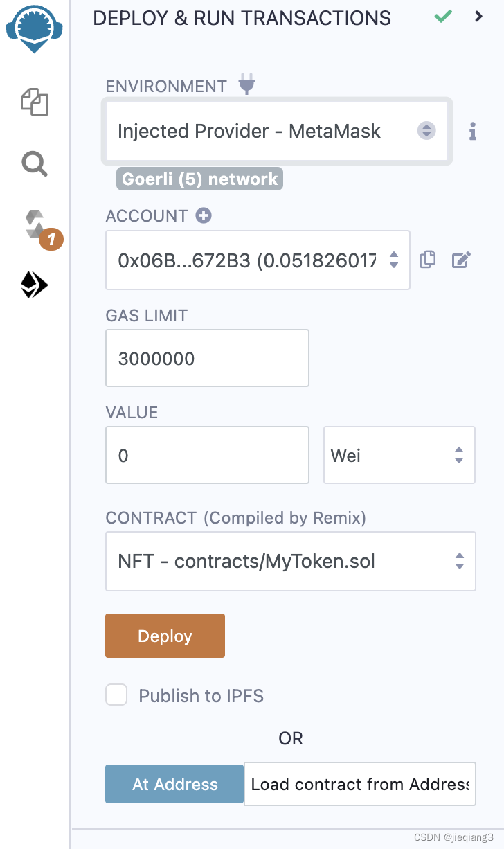
Task: Select the Deploy & run transactions icon
Action: pos(35,285)
